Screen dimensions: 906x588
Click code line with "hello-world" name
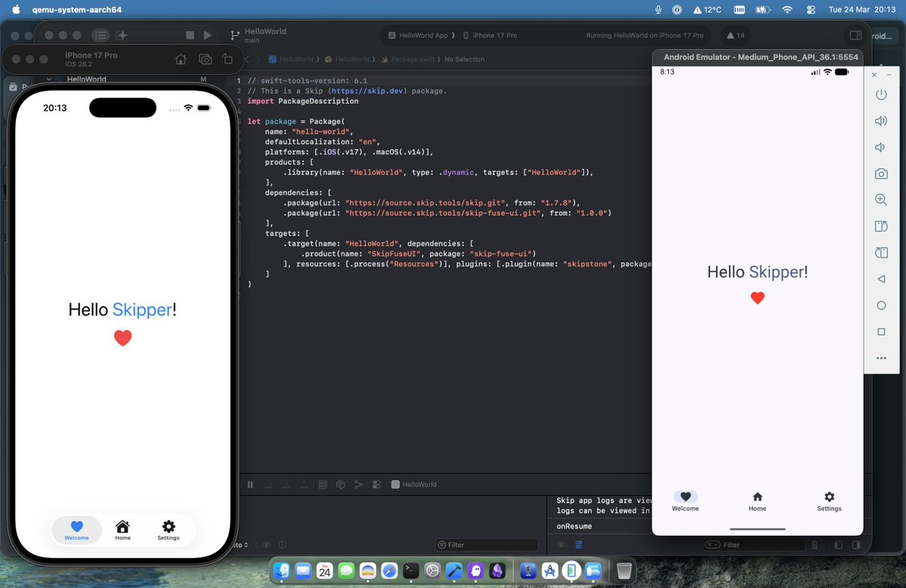tap(309, 131)
